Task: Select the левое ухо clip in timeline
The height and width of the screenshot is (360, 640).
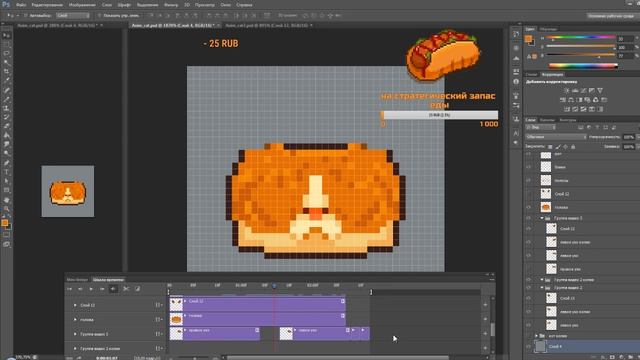Action: 314,333
